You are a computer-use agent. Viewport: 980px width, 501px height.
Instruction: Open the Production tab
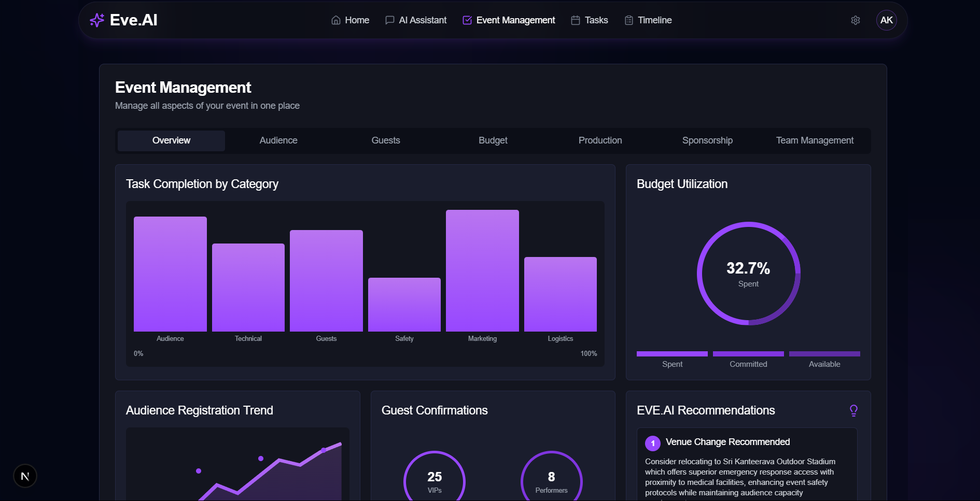tap(600, 140)
